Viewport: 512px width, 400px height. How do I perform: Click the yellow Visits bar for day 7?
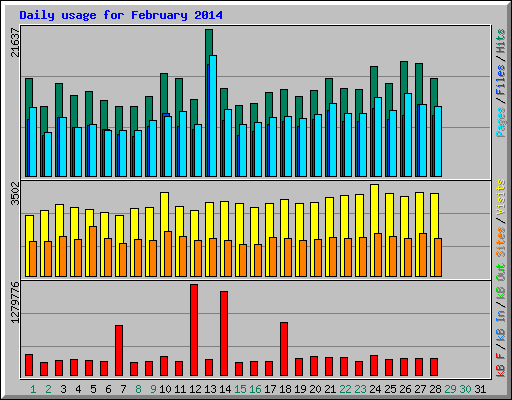click(x=119, y=229)
